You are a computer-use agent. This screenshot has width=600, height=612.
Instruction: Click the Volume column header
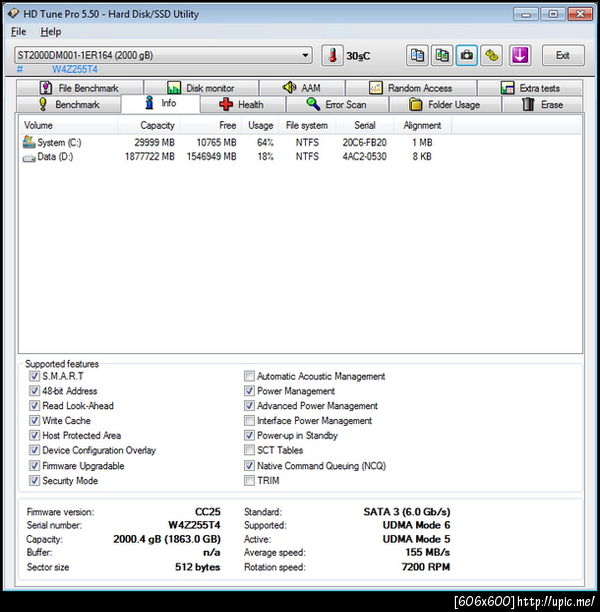click(x=68, y=125)
